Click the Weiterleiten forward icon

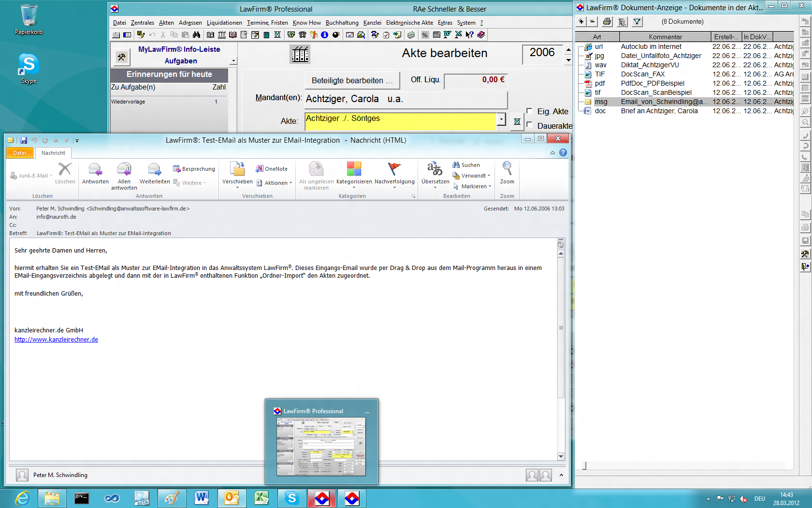coord(155,170)
